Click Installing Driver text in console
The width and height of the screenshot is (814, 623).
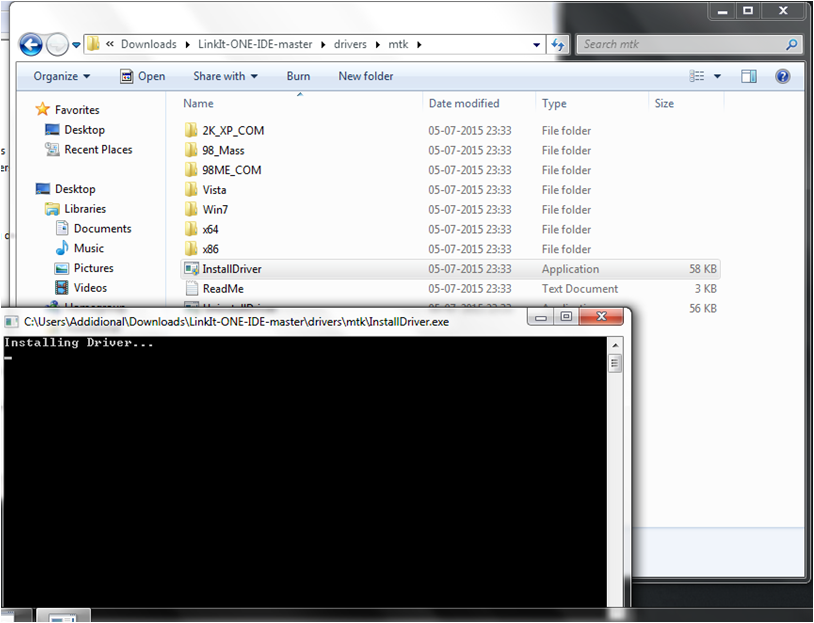point(78,342)
